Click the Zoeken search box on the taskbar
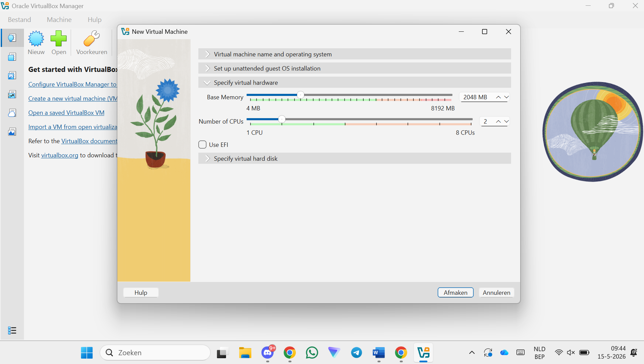644x364 pixels. coord(155,353)
